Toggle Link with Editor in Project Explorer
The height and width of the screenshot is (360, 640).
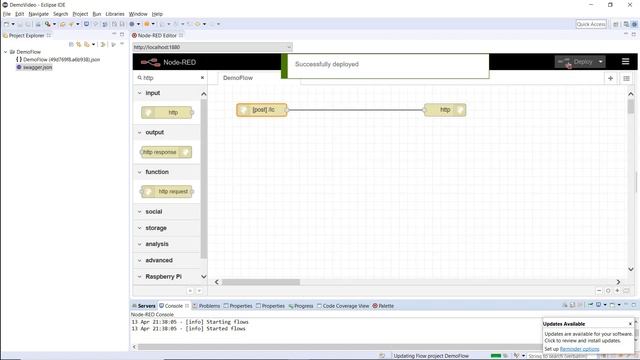[x=79, y=44]
